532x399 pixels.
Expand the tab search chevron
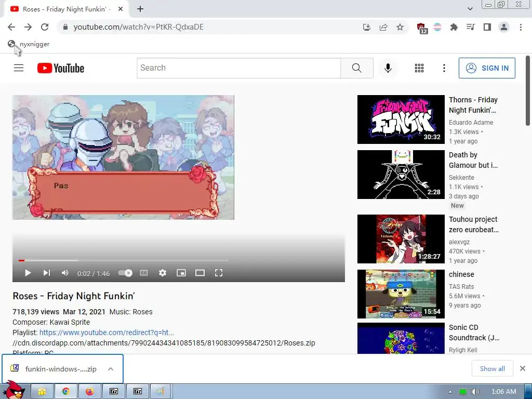click(470, 9)
